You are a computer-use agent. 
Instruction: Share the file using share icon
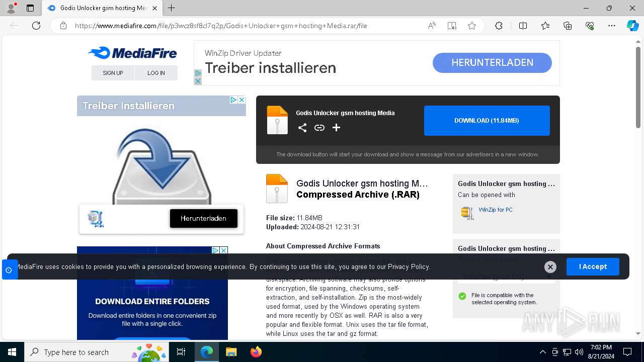(x=302, y=128)
